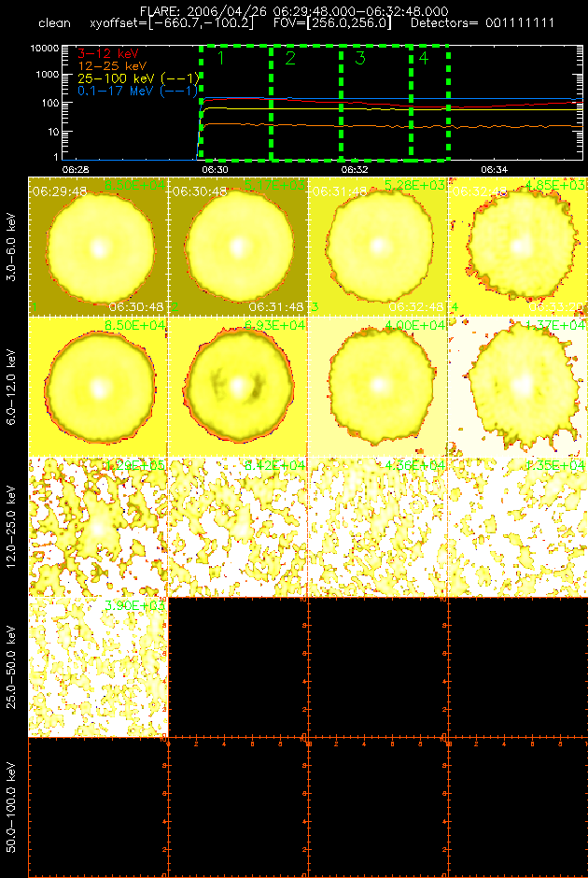Click the 10000 count-rate axis label

(x=45, y=50)
